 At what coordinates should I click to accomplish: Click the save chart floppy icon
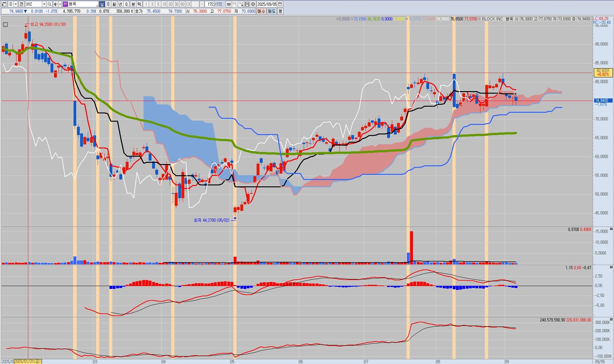pos(247,4)
